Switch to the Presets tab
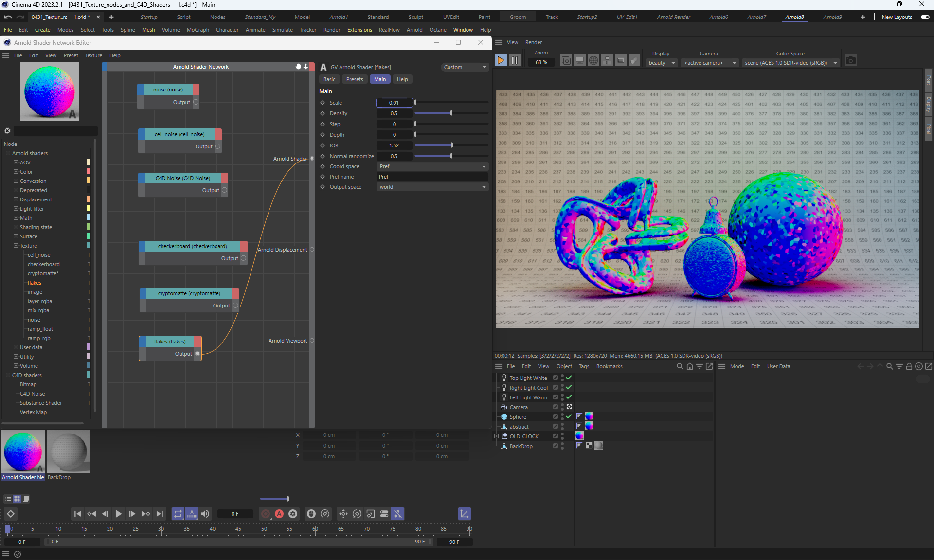Image resolution: width=934 pixels, height=560 pixels. [x=354, y=79]
